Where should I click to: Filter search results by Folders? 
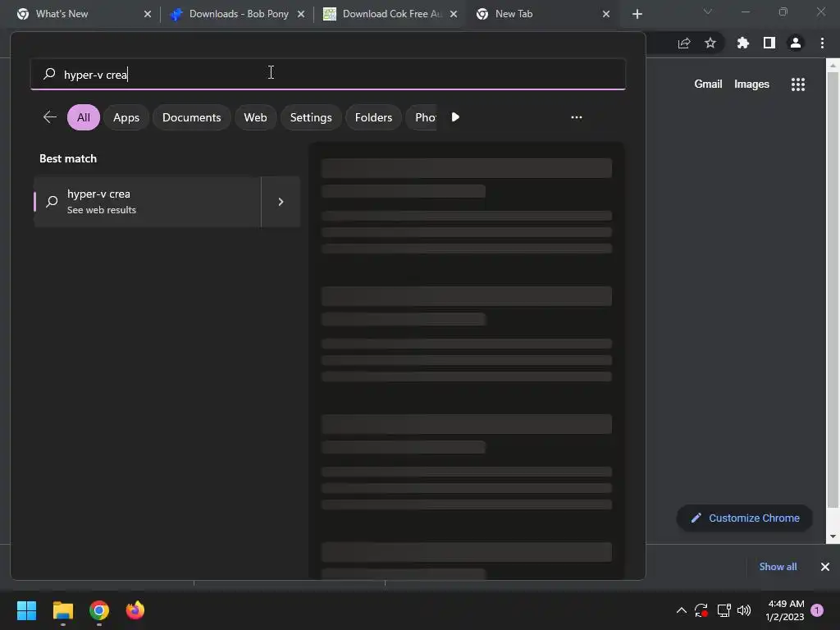tap(373, 117)
